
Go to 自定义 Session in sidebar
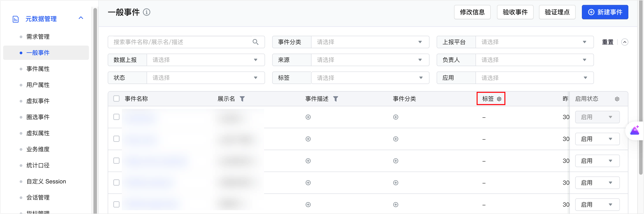tap(46, 182)
